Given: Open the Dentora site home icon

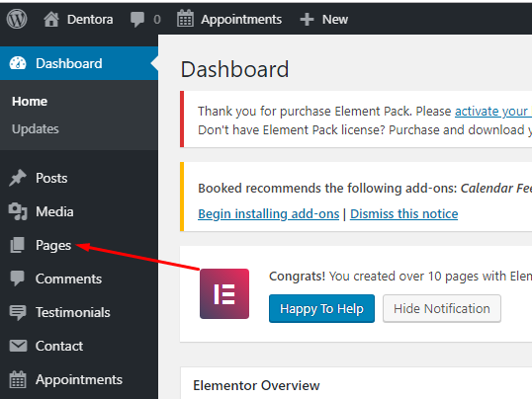Looking at the screenshot, I should pyautogui.click(x=51, y=20).
